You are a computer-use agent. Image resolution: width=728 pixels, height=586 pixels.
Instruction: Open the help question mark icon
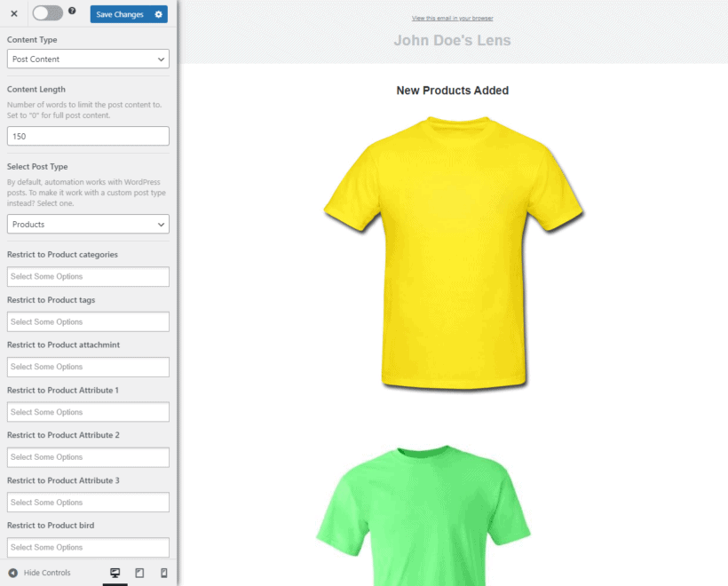72,13
